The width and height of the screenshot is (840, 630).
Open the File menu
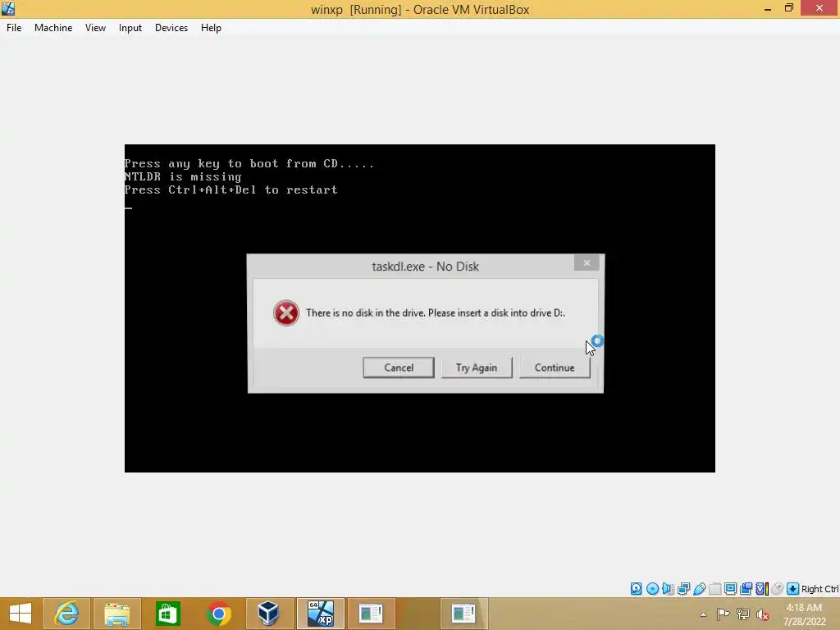pos(14,28)
